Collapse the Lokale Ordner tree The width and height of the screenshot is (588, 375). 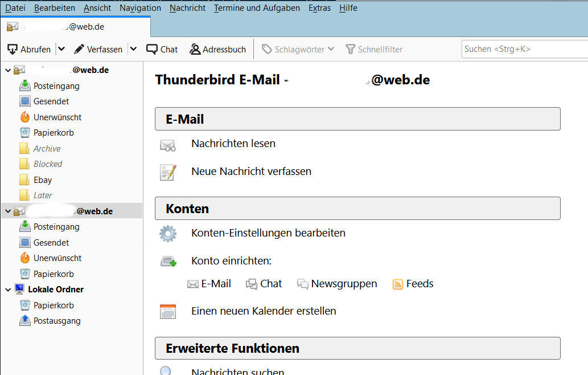(8, 290)
